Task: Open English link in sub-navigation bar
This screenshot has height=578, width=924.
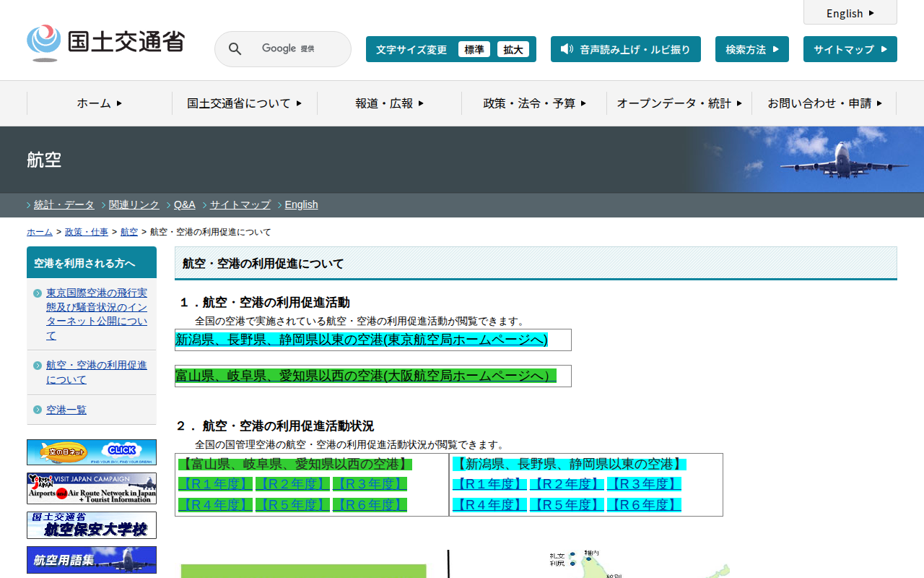Action: 302,204
